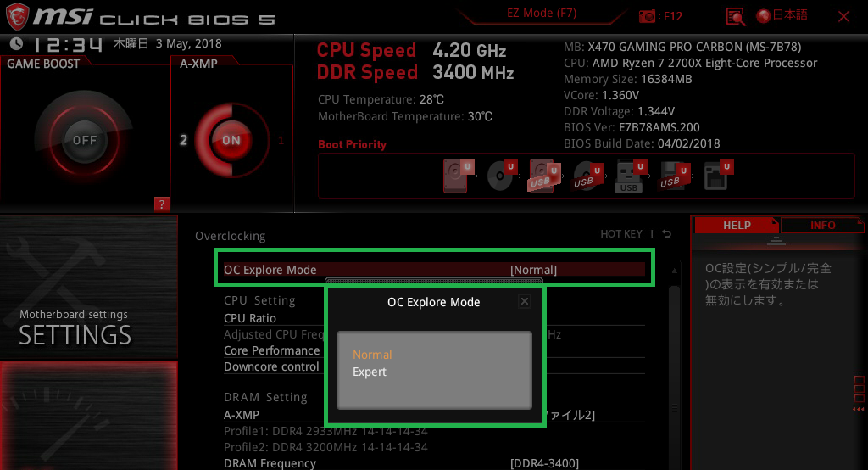Screen dimensions: 868x470
Task: Choose Normal in OC Explore Mode popup
Action: [372, 355]
